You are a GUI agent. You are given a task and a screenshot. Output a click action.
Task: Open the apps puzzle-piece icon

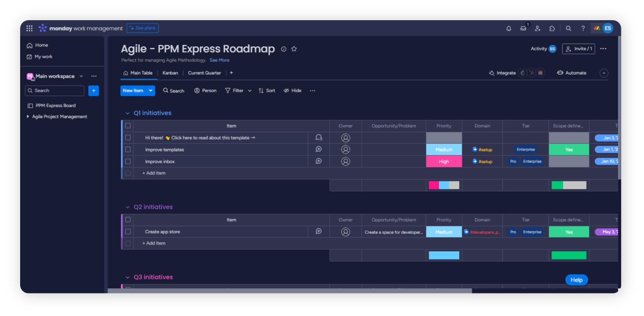552,28
